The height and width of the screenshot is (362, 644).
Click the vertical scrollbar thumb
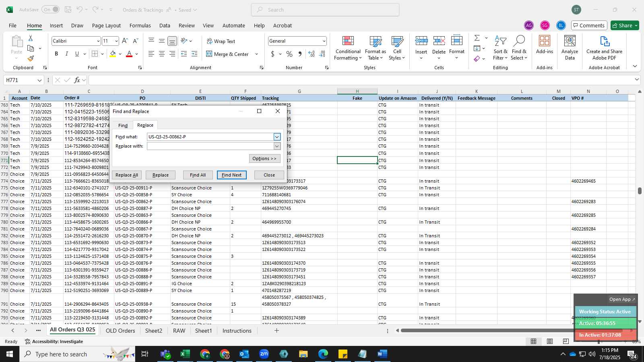(x=640, y=191)
